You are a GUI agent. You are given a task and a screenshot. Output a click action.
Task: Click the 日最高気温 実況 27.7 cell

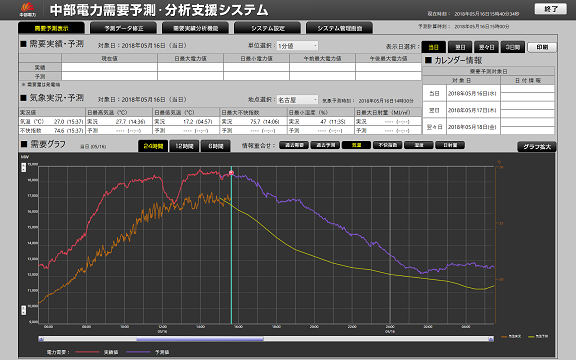[x=119, y=121]
